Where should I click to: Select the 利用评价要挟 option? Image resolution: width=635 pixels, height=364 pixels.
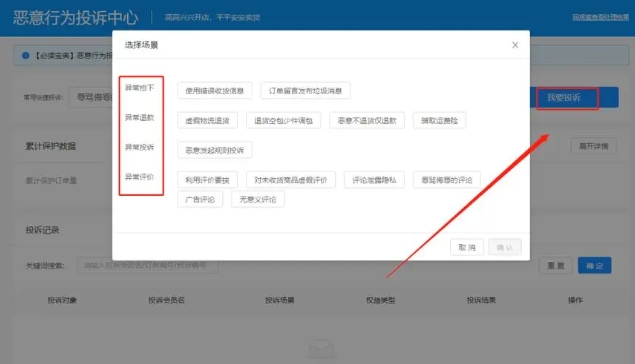tap(207, 180)
